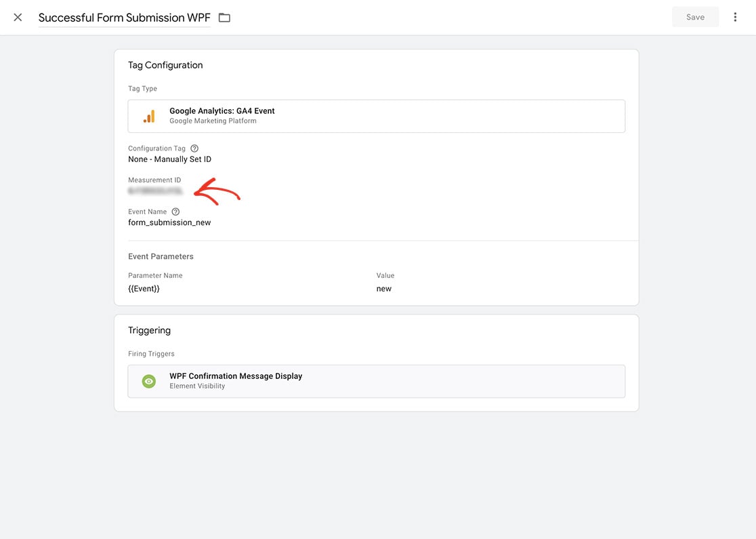Image resolution: width=756 pixels, height=539 pixels.
Task: Click the parameter value new
Action: (384, 289)
